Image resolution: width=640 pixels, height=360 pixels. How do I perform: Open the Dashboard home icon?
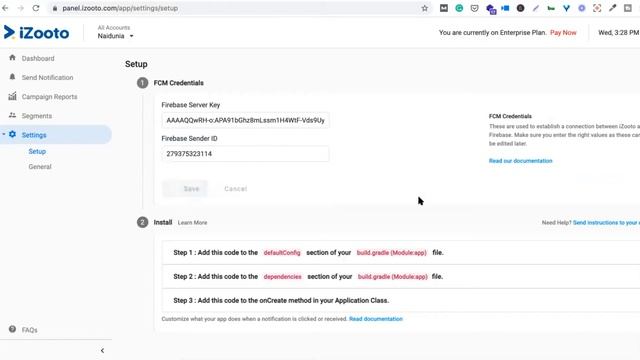click(12, 58)
